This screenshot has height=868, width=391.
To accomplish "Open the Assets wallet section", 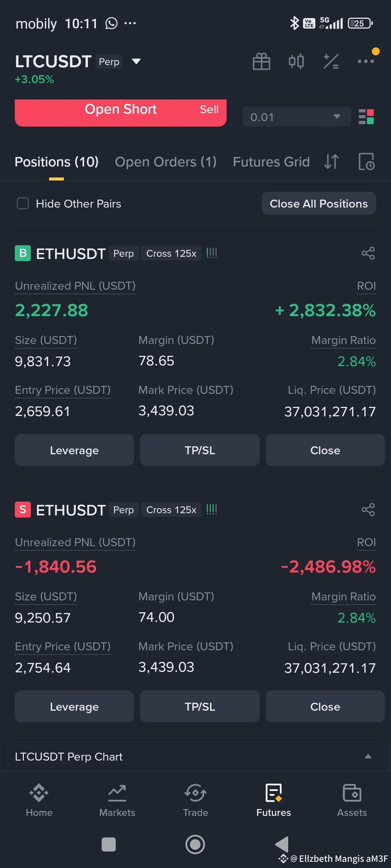I will click(352, 800).
